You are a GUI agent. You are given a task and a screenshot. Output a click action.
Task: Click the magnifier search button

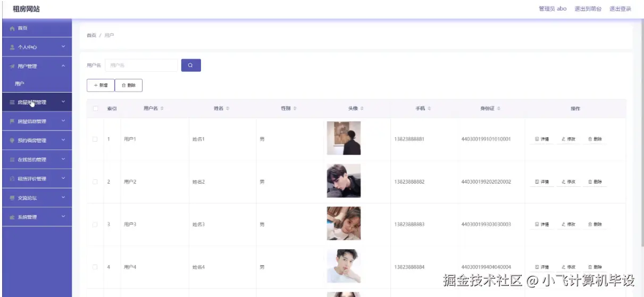click(191, 65)
